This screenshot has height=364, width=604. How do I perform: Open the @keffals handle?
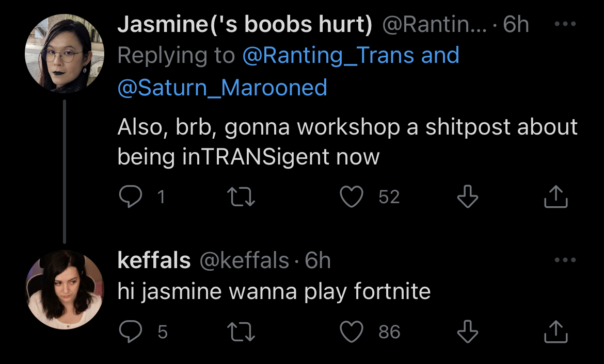[244, 260]
